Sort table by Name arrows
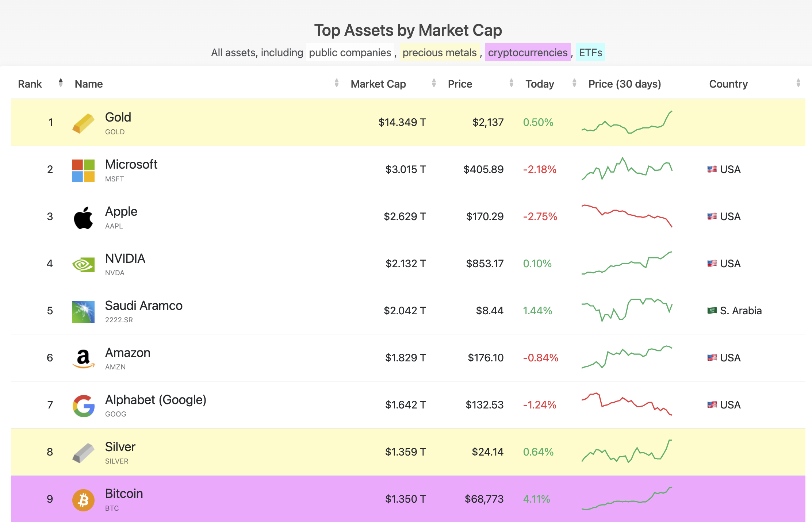Screen dimensions: 812x522 [x=337, y=83]
